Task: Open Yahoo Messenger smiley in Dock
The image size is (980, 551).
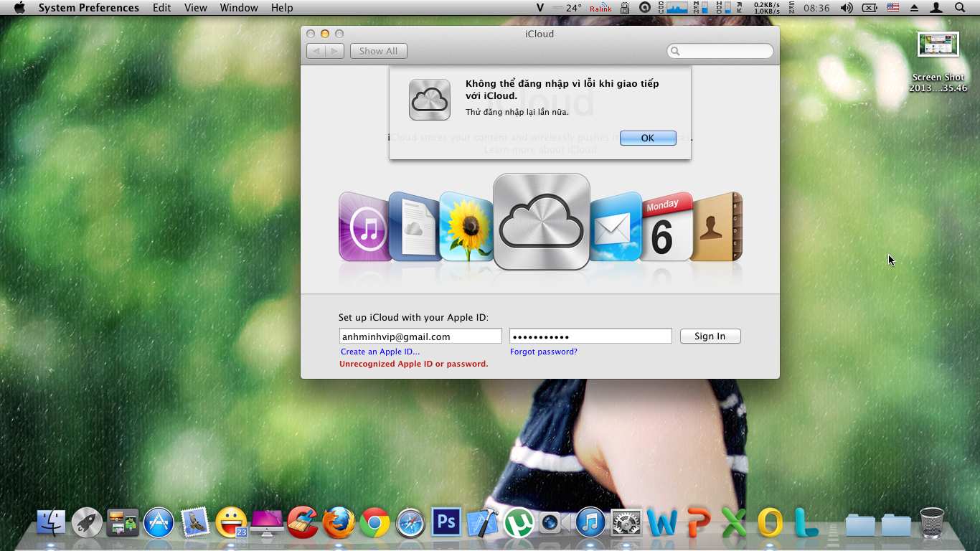Action: (231, 523)
